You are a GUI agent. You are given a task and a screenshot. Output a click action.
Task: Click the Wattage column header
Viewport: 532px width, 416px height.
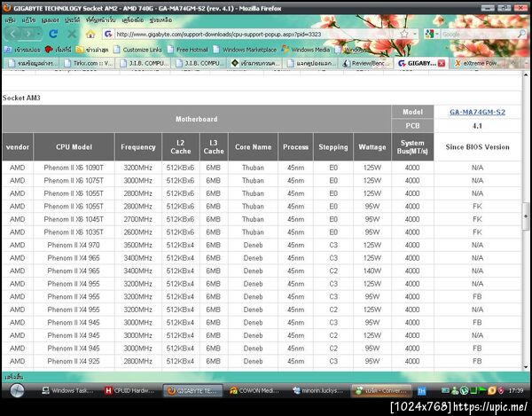(x=372, y=147)
